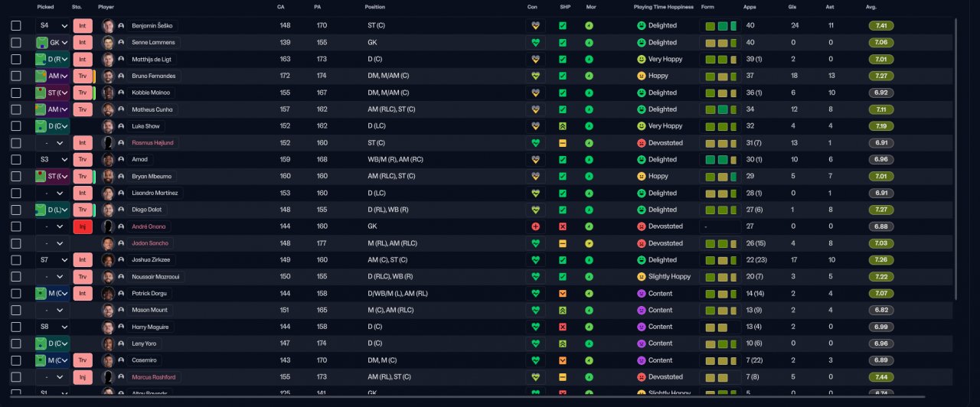Tick the checkbox for Amad
The image size is (980, 407).
click(x=16, y=159)
